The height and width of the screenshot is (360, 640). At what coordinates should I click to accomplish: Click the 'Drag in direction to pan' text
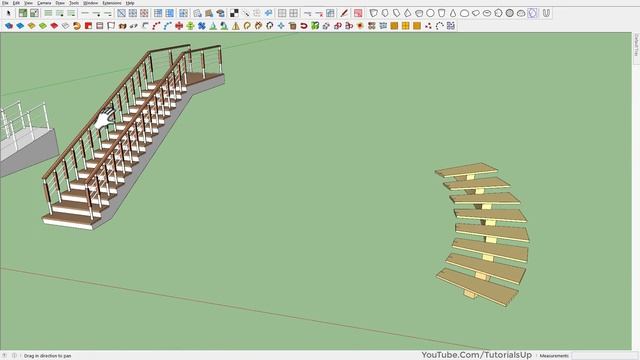[x=47, y=356]
